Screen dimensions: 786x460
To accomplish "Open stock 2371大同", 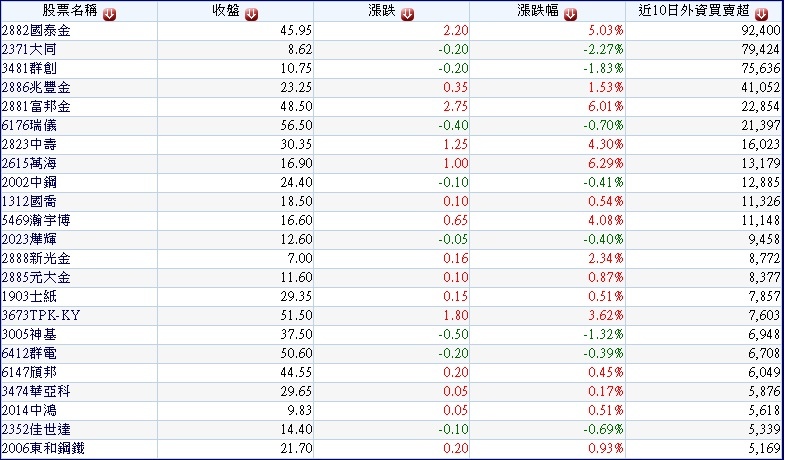I will tap(29, 50).
